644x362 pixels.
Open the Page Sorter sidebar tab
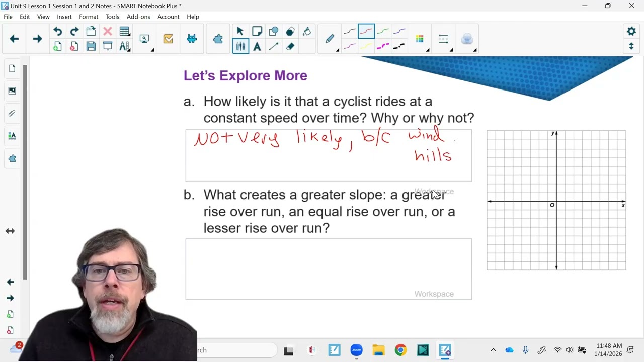tap(12, 68)
